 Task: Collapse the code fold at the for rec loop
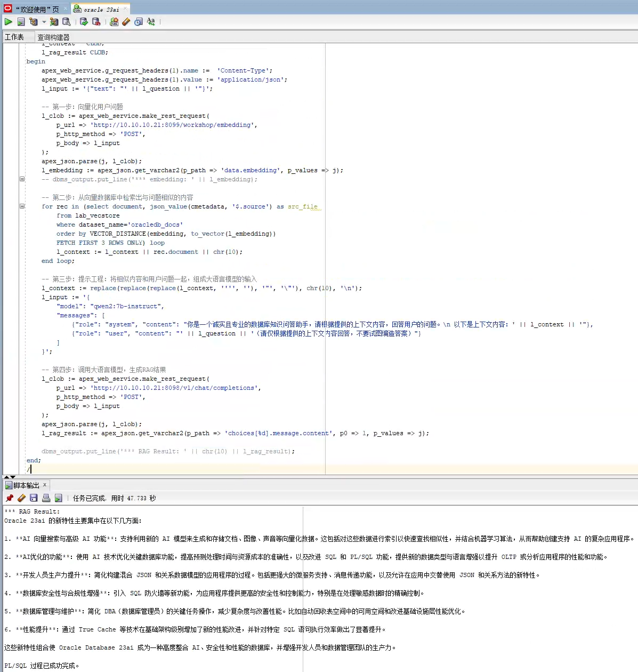[22, 206]
